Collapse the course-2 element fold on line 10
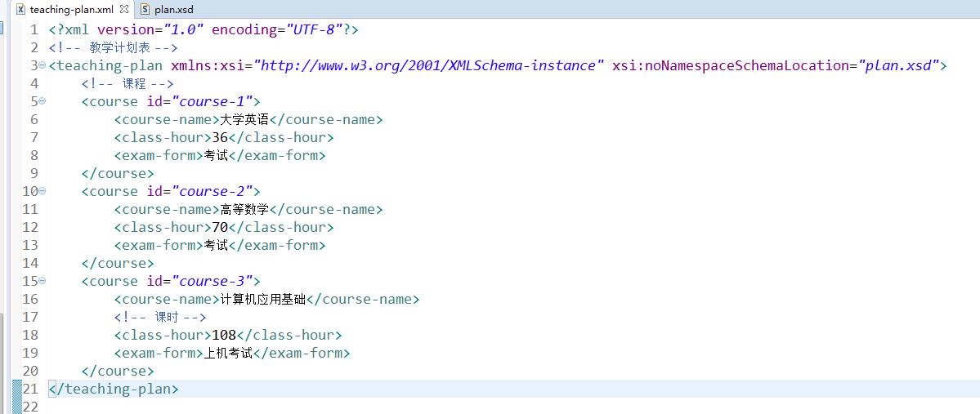The height and width of the screenshot is (414, 980). click(42, 191)
